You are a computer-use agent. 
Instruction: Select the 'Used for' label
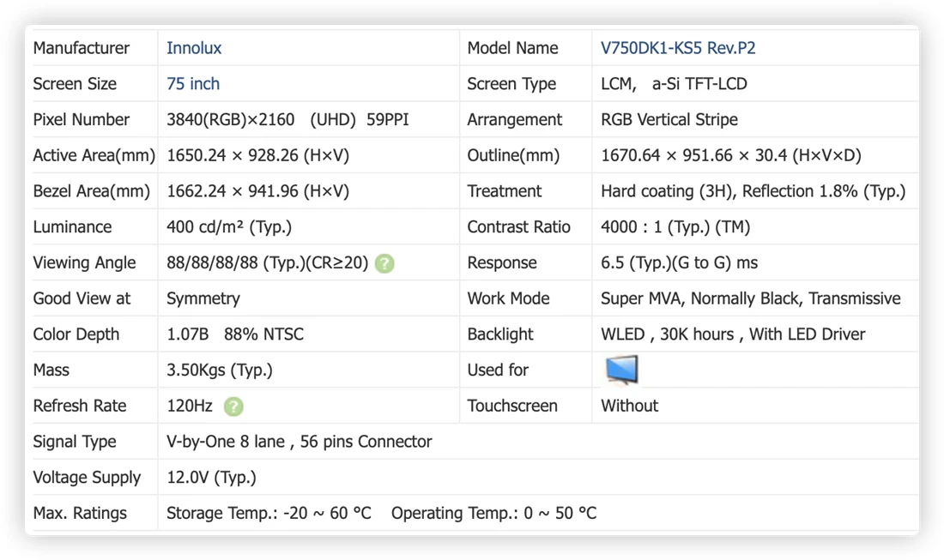[x=497, y=370]
